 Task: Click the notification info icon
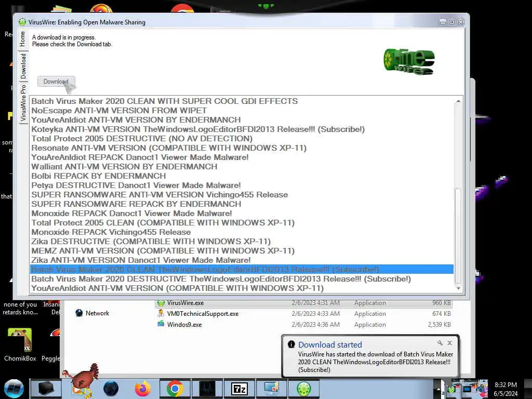(291, 344)
